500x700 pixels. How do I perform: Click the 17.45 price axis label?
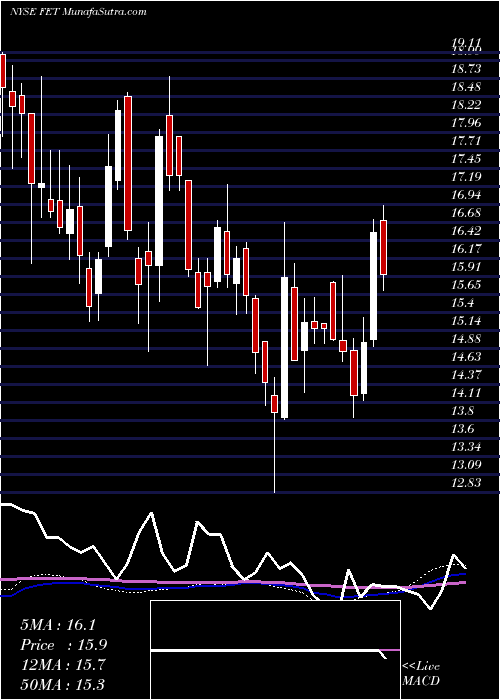coord(466,158)
